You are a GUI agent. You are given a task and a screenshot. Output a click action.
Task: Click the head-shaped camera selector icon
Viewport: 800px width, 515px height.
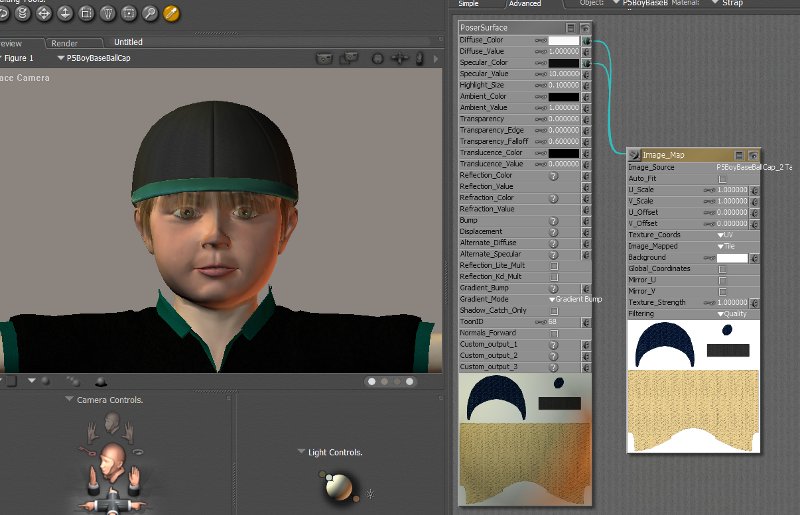[x=378, y=59]
